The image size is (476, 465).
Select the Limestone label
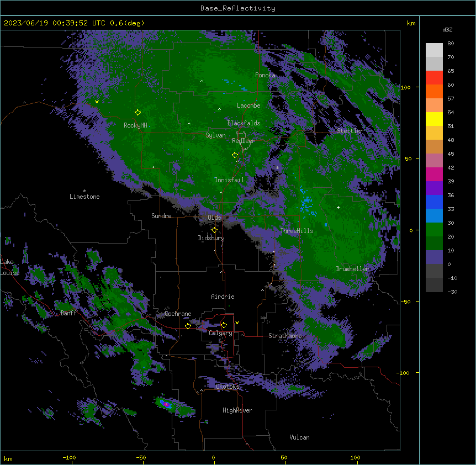[84, 197]
